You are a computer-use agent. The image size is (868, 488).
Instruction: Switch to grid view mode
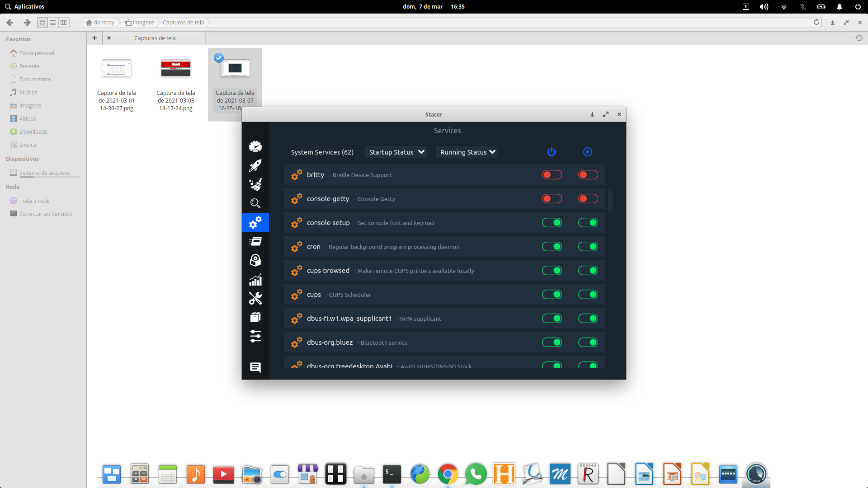pos(42,22)
